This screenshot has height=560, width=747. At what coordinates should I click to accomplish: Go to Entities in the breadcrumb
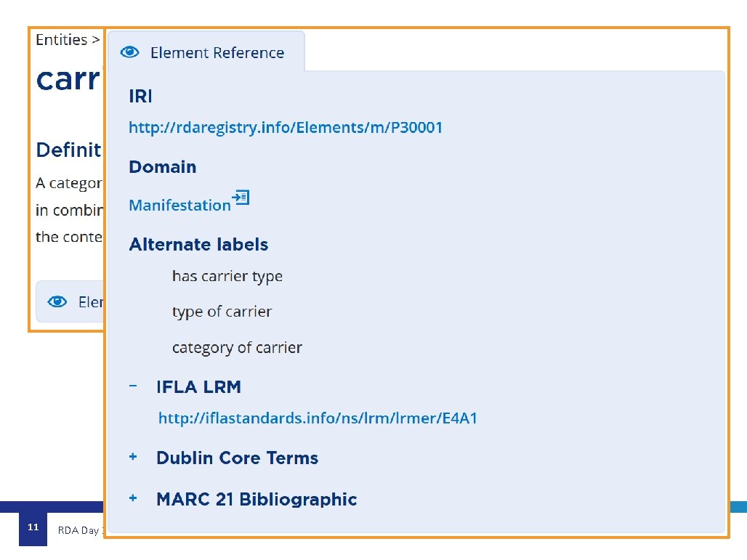tap(62, 40)
